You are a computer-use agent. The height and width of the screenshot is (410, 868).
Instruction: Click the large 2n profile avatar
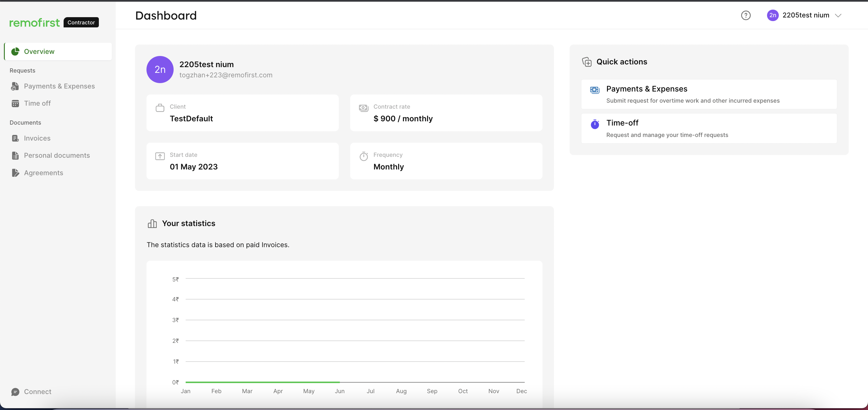(160, 69)
